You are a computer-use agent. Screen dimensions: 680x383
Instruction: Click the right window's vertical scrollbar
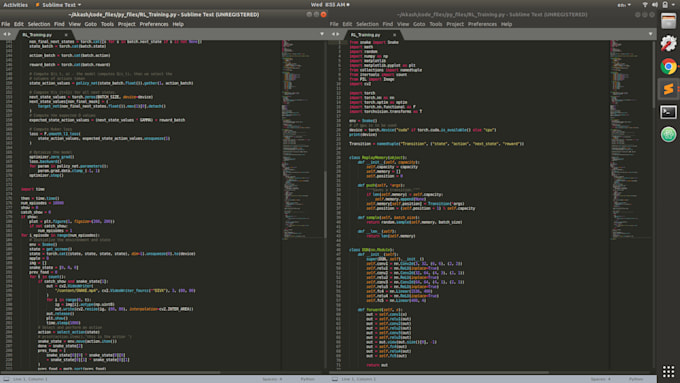tap(654, 74)
